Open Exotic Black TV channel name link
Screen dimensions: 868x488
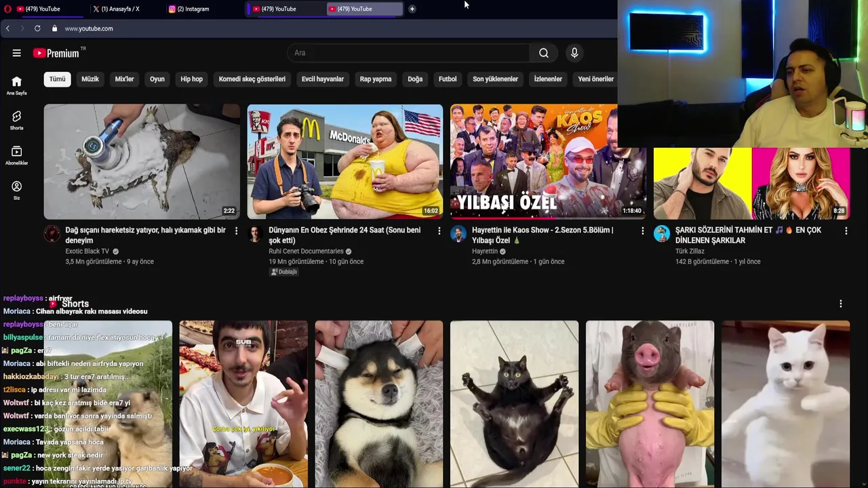coord(87,251)
